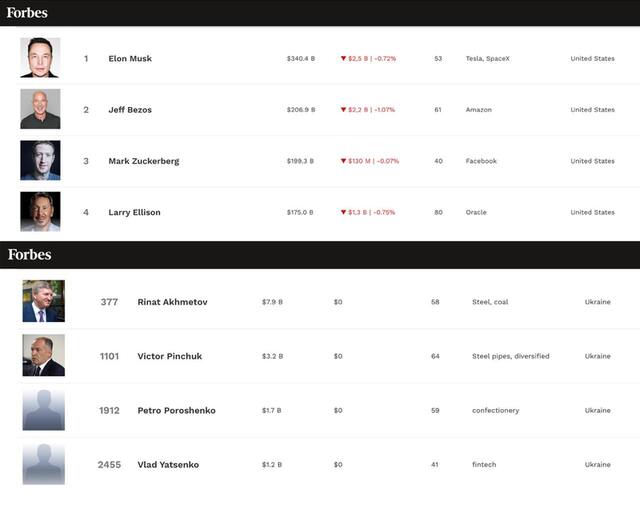The width and height of the screenshot is (640, 508).
Task: Open the Petro Poroshenko name link
Action: click(x=176, y=410)
